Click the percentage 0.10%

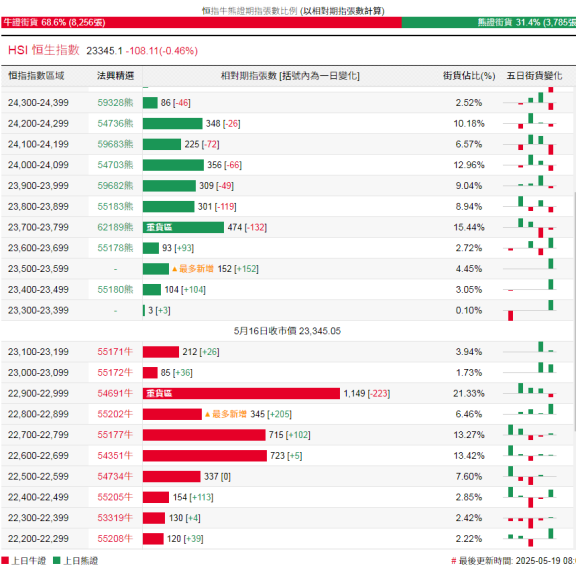point(469,310)
